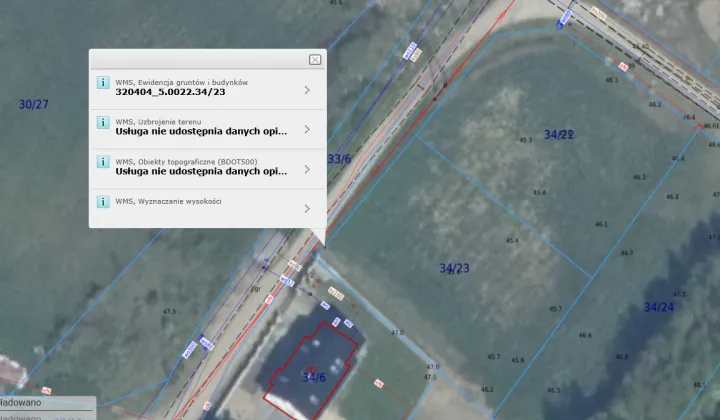Click info icon for Obiekty topograficzne (BDOT500)
Viewport: 720px width, 420px height.
point(103,162)
